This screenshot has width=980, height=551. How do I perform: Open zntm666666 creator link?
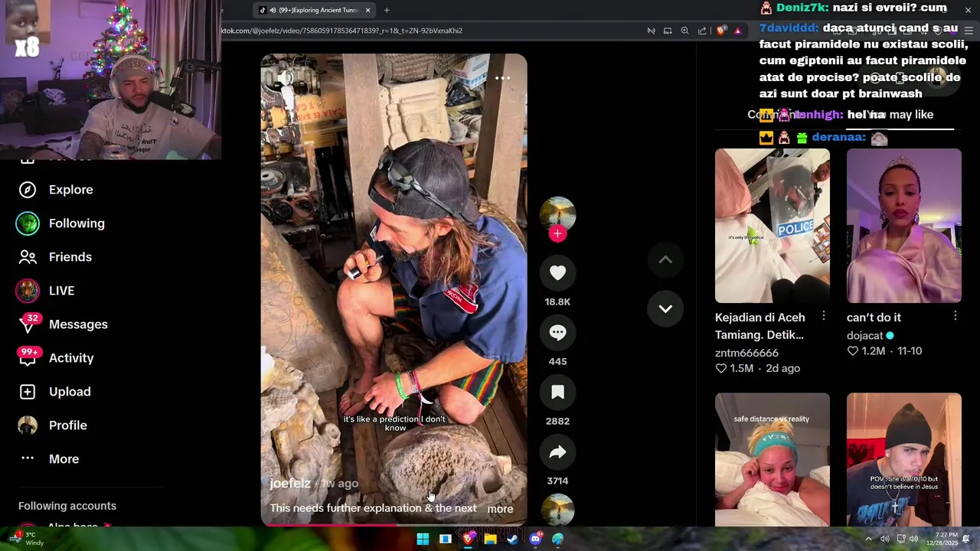(x=746, y=353)
